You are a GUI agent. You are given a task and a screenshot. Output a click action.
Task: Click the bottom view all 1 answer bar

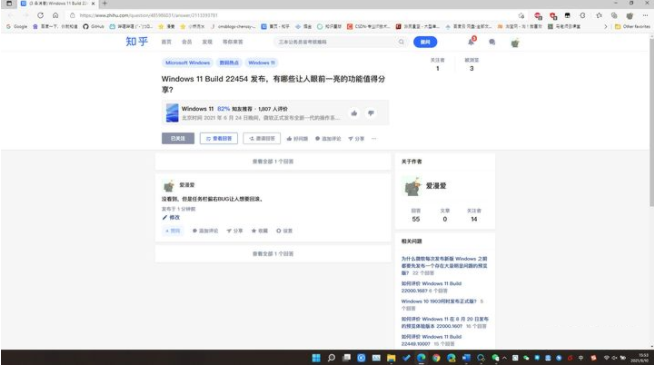coord(273,254)
